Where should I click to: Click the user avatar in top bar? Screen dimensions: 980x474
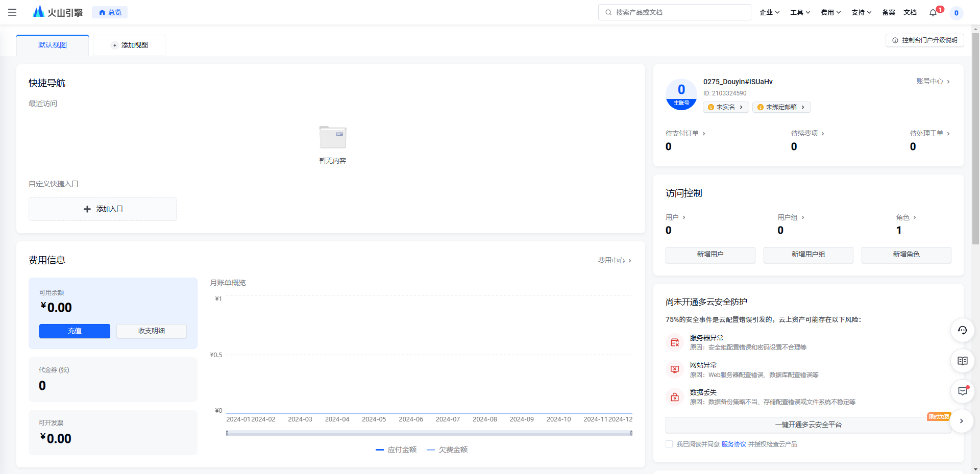click(x=956, y=13)
